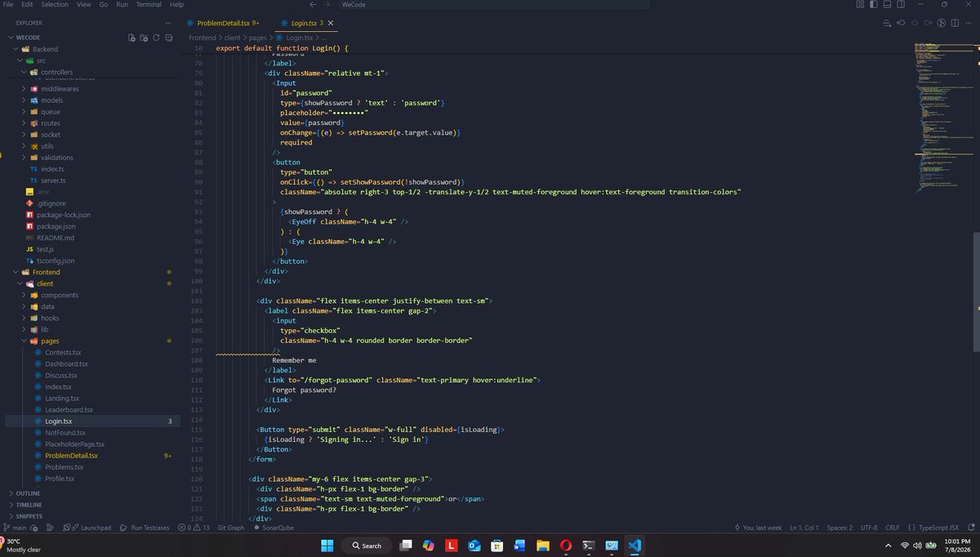Open the Microsoft Store from the taskbar

pyautogui.click(x=497, y=546)
